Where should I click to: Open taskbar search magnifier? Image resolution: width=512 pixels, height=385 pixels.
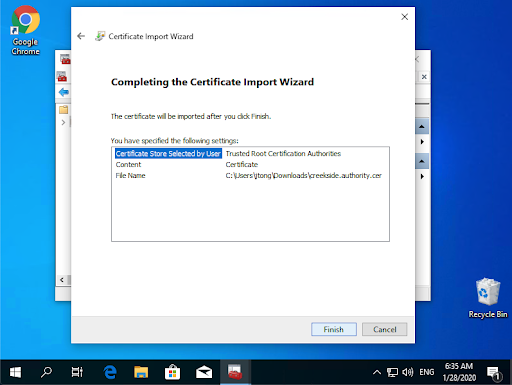pos(46,372)
